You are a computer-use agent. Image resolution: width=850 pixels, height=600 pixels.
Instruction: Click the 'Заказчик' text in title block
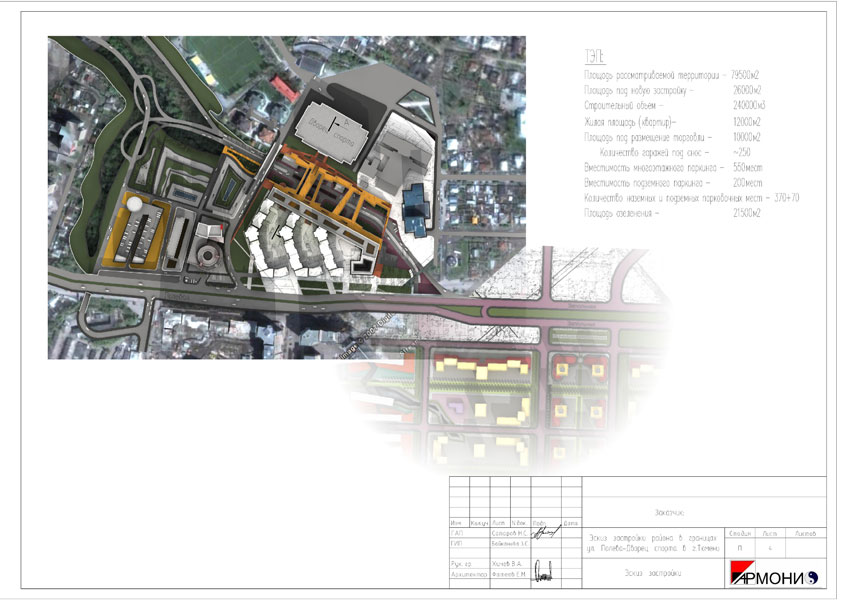[669, 513]
